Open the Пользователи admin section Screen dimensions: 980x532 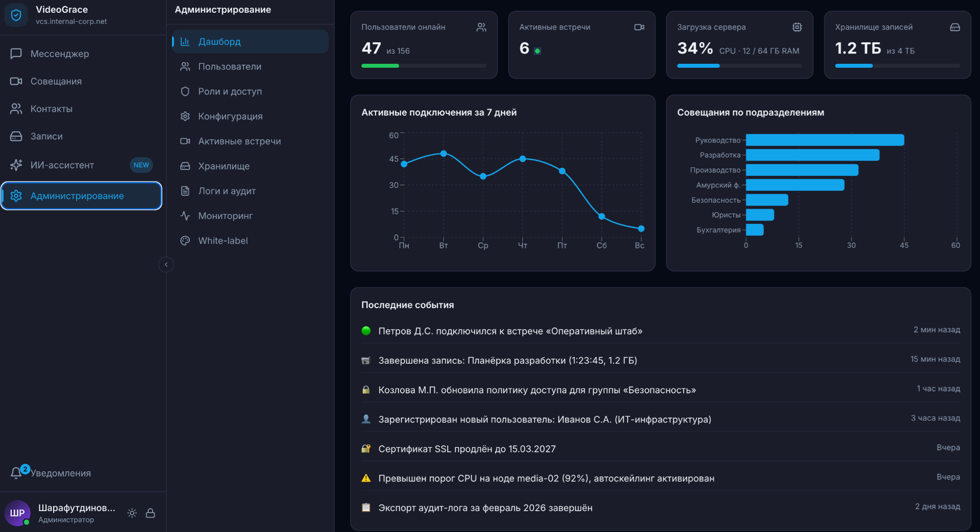pyautogui.click(x=250, y=66)
